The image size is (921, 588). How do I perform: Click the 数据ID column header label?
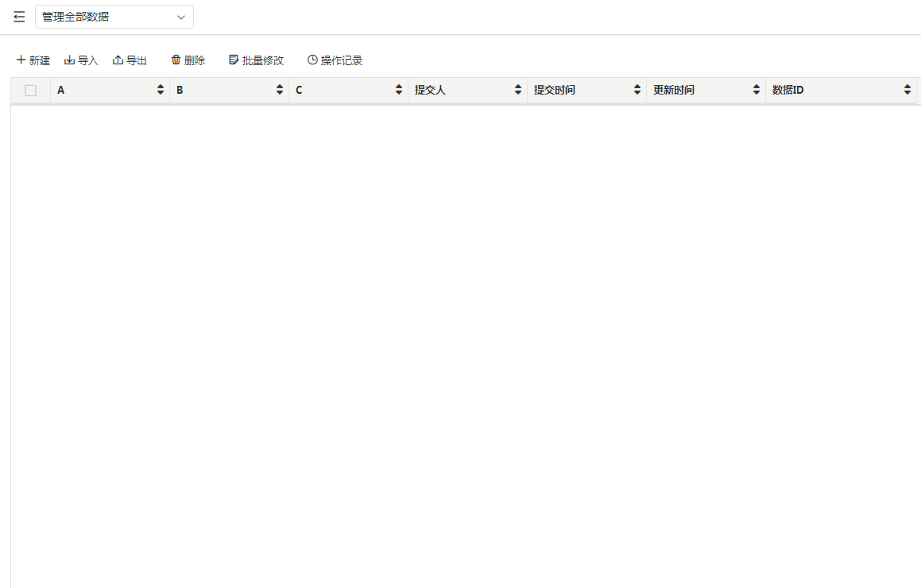pos(787,91)
